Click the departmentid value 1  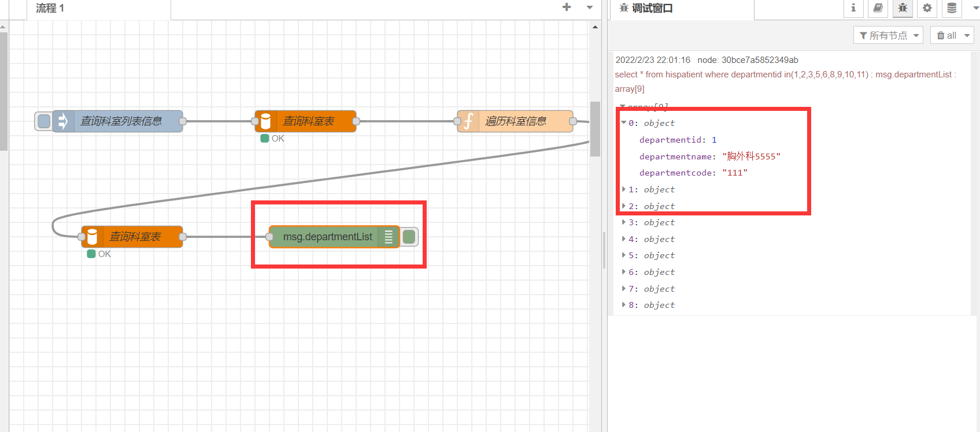[x=714, y=140]
